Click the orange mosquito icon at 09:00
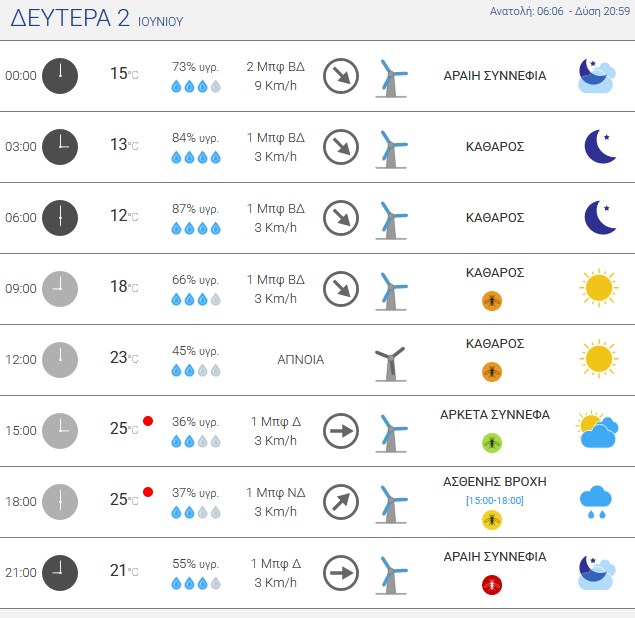 (492, 301)
